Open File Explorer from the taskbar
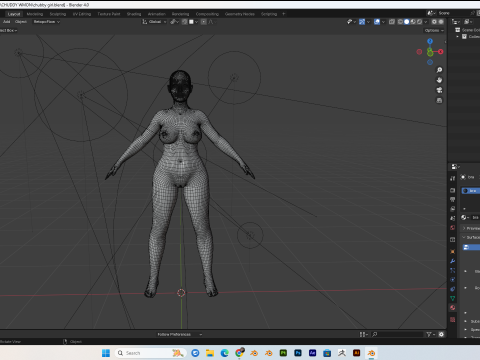Viewport: 480px width, 360px height. (210, 353)
